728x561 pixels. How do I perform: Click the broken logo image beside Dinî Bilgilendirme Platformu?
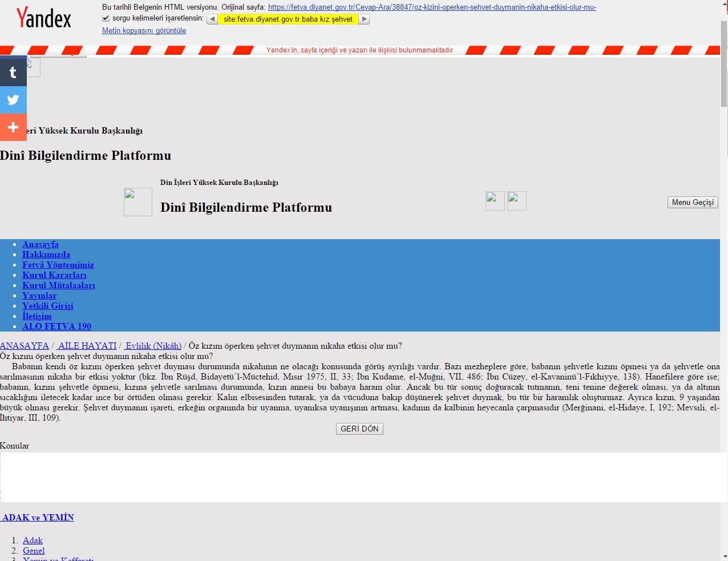point(138,202)
